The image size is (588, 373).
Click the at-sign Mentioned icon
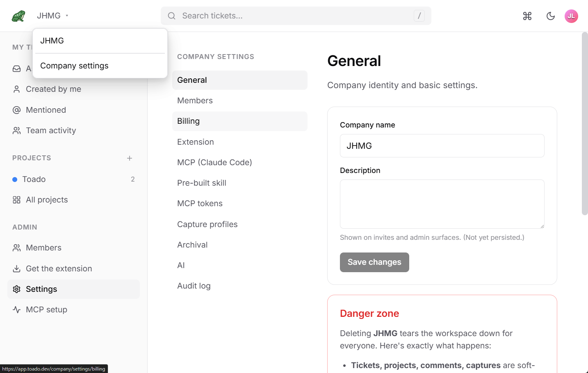[x=16, y=110]
